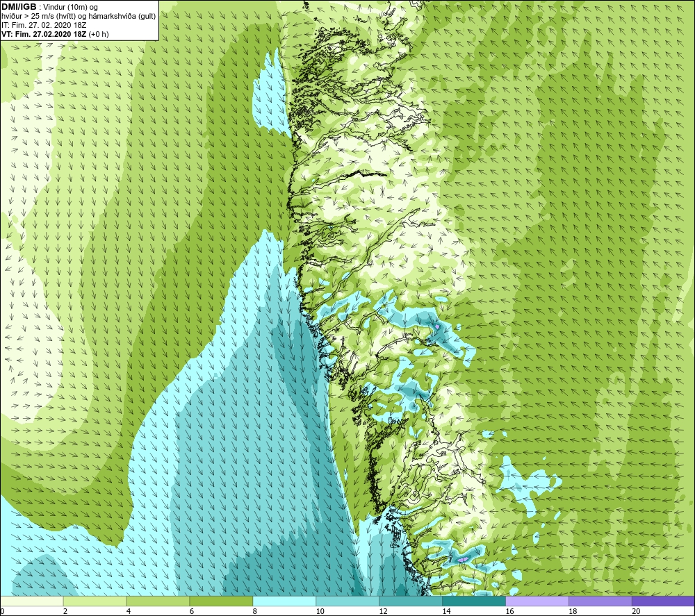The height and width of the screenshot is (616, 695).
Task: Click the scale label '12'
Action: pos(384,611)
